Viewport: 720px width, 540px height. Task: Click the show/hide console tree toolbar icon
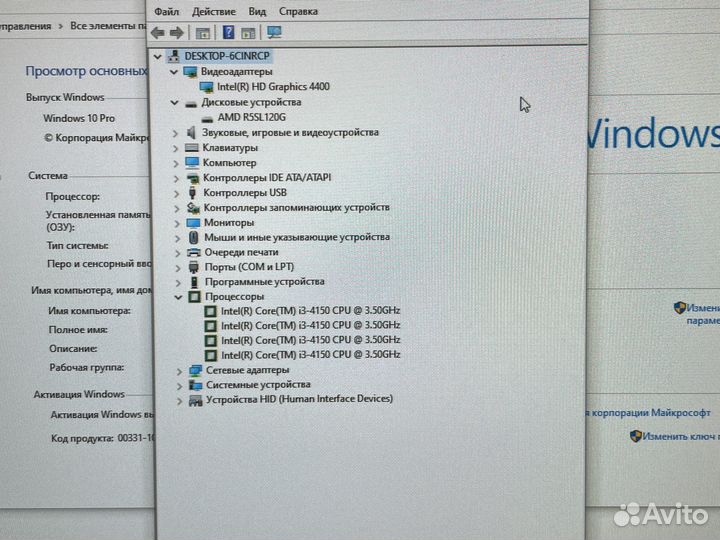[202, 33]
